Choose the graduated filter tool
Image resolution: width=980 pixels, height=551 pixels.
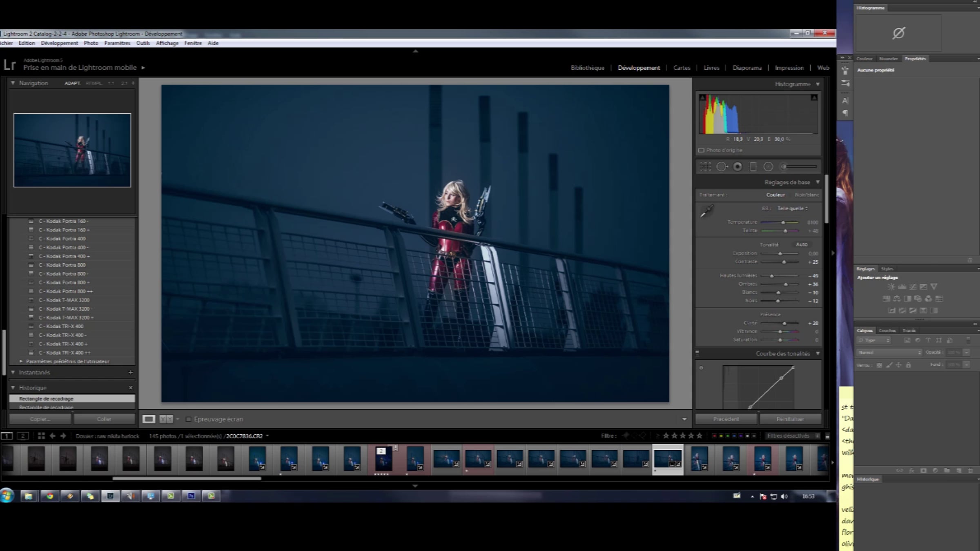(753, 167)
